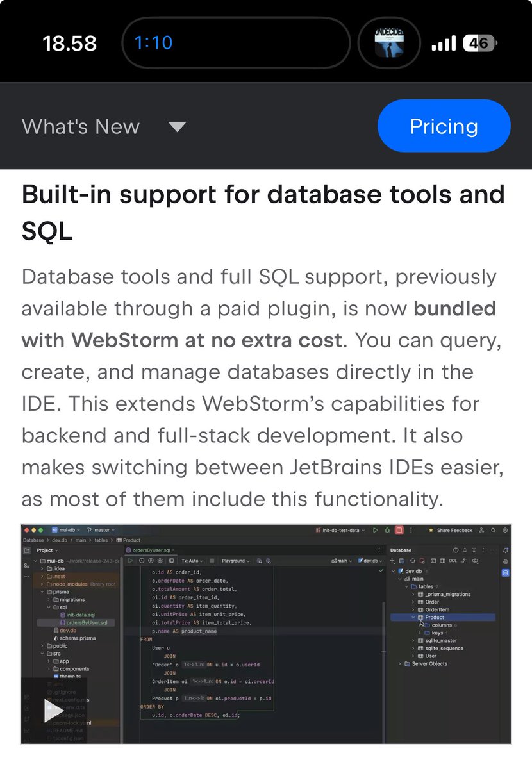Collapse the dev.db data source node
The height and width of the screenshot is (769, 532).
coord(394,571)
